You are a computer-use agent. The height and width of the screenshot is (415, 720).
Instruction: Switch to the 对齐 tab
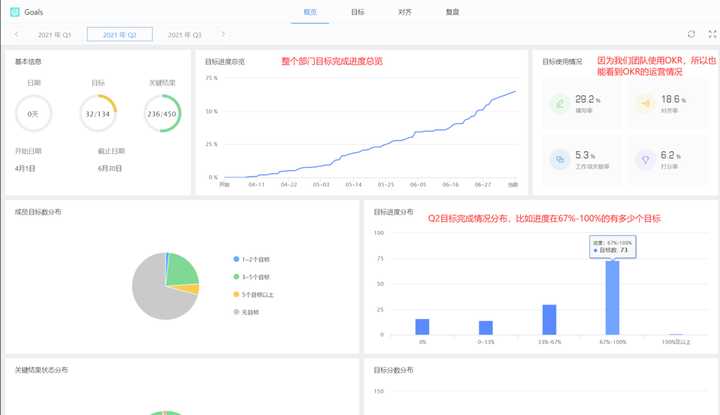[x=405, y=12]
